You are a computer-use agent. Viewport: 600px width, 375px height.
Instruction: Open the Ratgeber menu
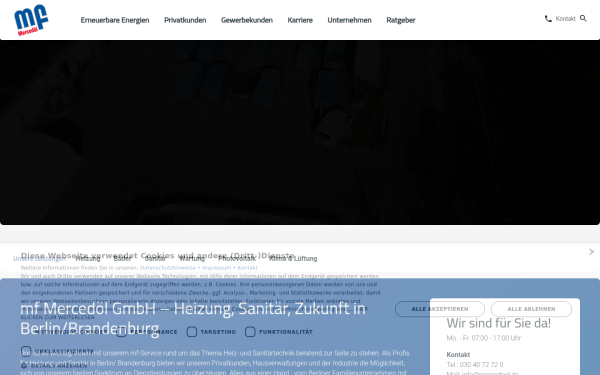pos(401,20)
